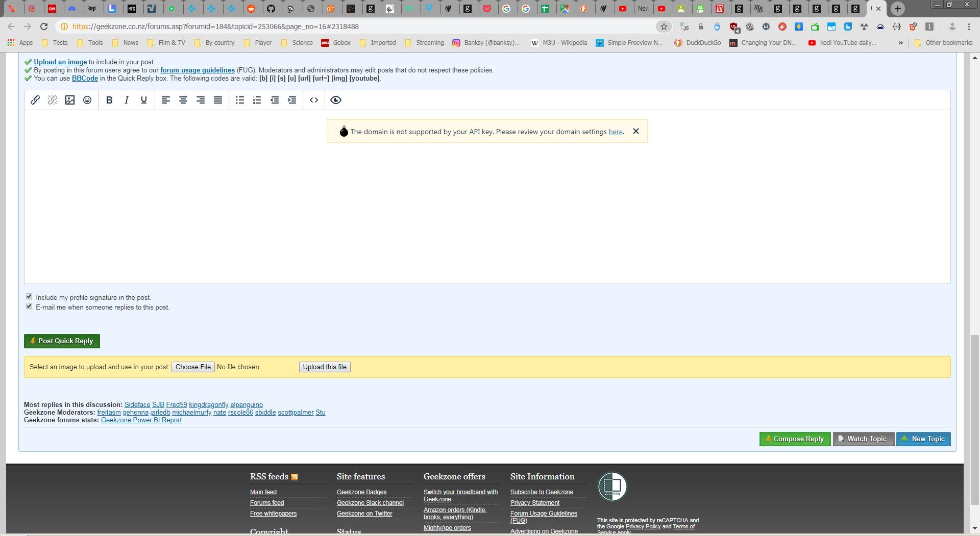Image resolution: width=980 pixels, height=536 pixels.
Task: Center align text in the reply editor
Action: tap(183, 100)
